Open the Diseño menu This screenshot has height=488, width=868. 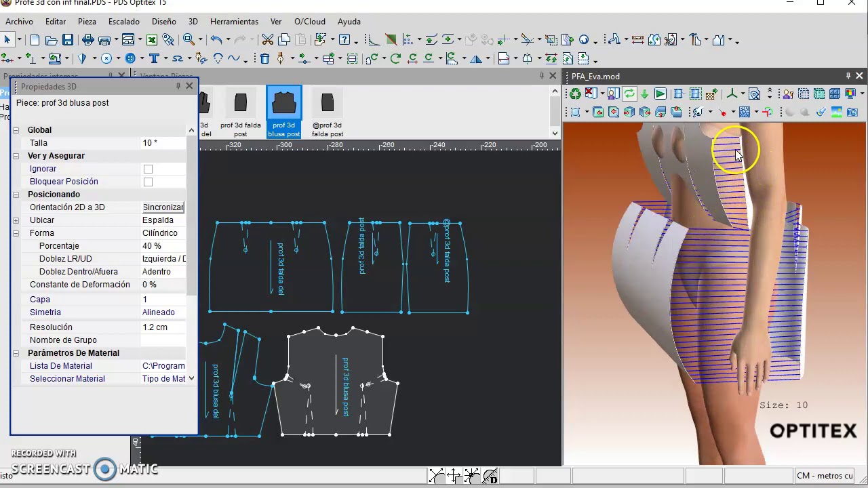pyautogui.click(x=164, y=22)
